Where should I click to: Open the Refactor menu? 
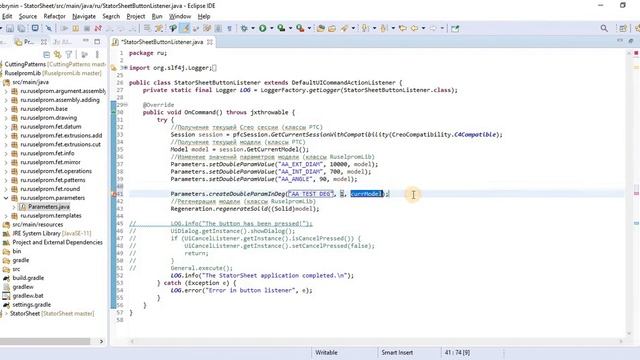pos(54,16)
